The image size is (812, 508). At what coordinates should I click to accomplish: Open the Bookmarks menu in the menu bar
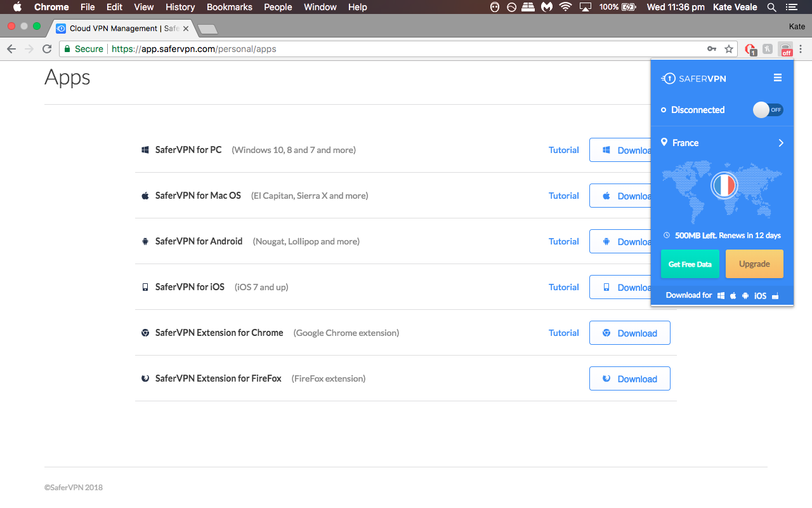click(229, 7)
